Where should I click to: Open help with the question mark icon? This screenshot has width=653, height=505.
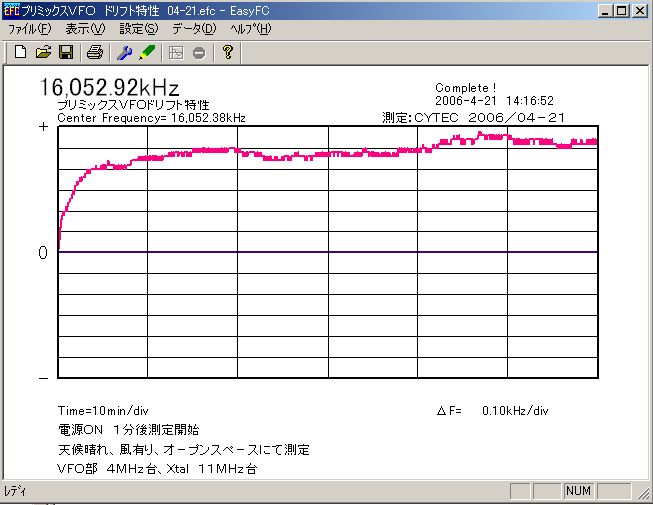pos(227,52)
